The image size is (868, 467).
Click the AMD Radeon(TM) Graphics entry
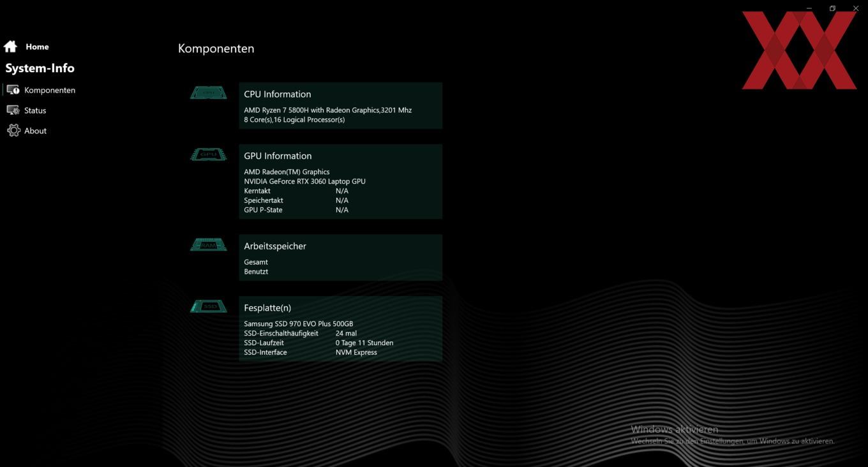point(287,172)
